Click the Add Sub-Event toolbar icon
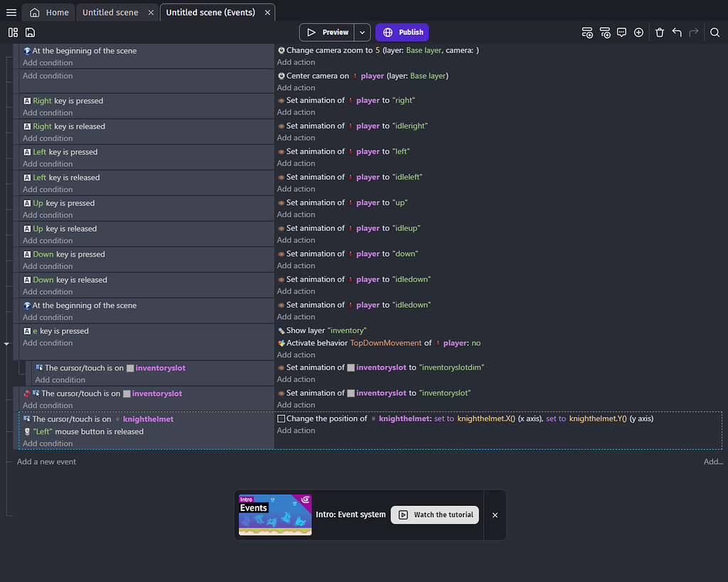Viewport: 728px width, 582px height. pyautogui.click(x=605, y=32)
